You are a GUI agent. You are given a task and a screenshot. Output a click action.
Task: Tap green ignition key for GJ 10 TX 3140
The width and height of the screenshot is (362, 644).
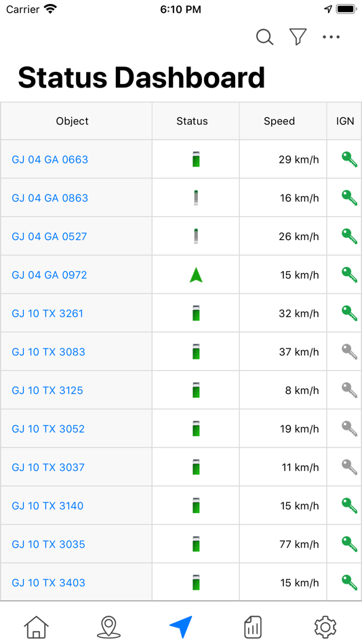349,506
